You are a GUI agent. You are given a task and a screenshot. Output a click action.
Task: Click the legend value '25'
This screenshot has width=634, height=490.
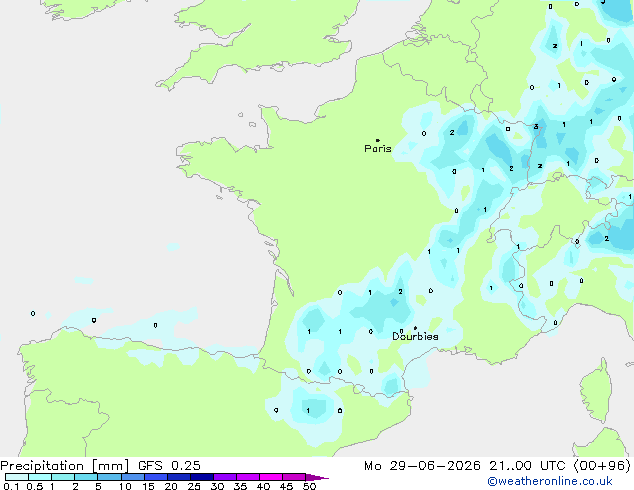pyautogui.click(x=194, y=486)
